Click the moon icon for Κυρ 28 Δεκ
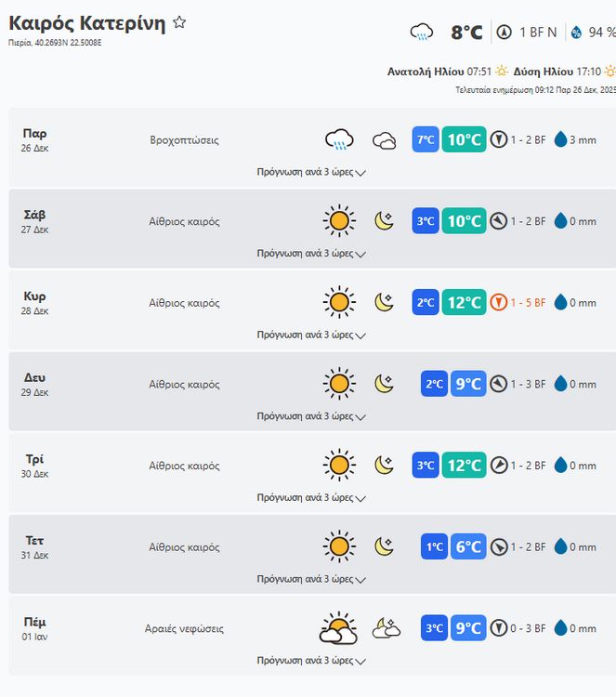Screen dimensions: 616x697 [384, 302]
